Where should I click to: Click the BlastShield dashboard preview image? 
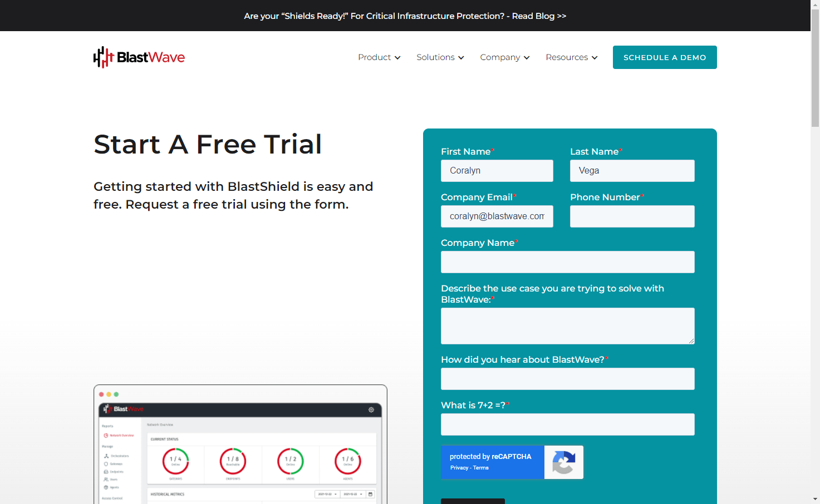[x=240, y=444]
